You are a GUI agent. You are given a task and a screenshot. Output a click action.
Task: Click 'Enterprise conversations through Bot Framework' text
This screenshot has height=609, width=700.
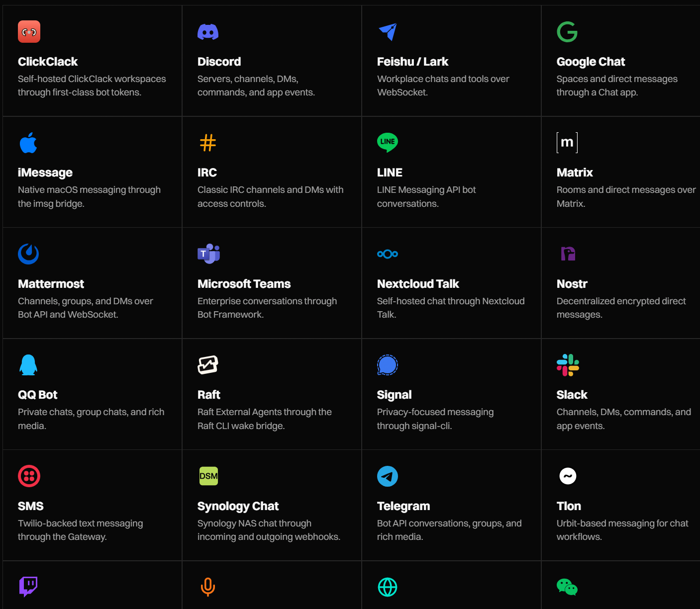pyautogui.click(x=267, y=308)
